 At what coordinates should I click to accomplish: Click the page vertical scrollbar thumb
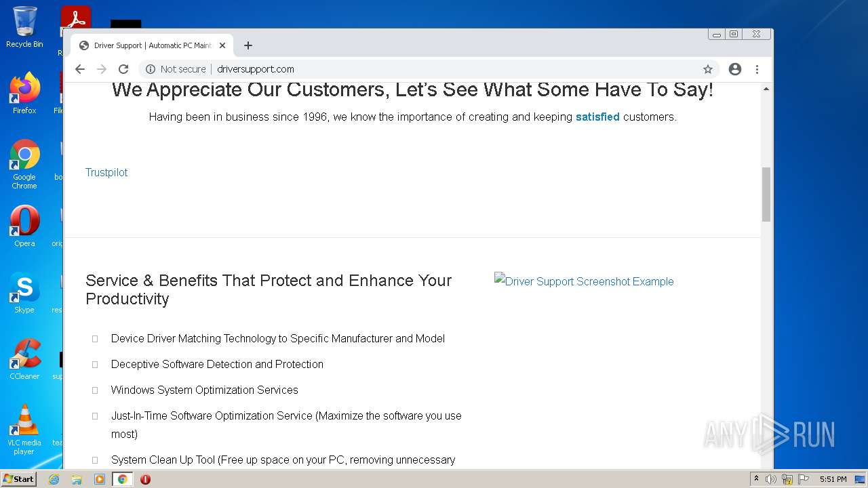(x=766, y=194)
